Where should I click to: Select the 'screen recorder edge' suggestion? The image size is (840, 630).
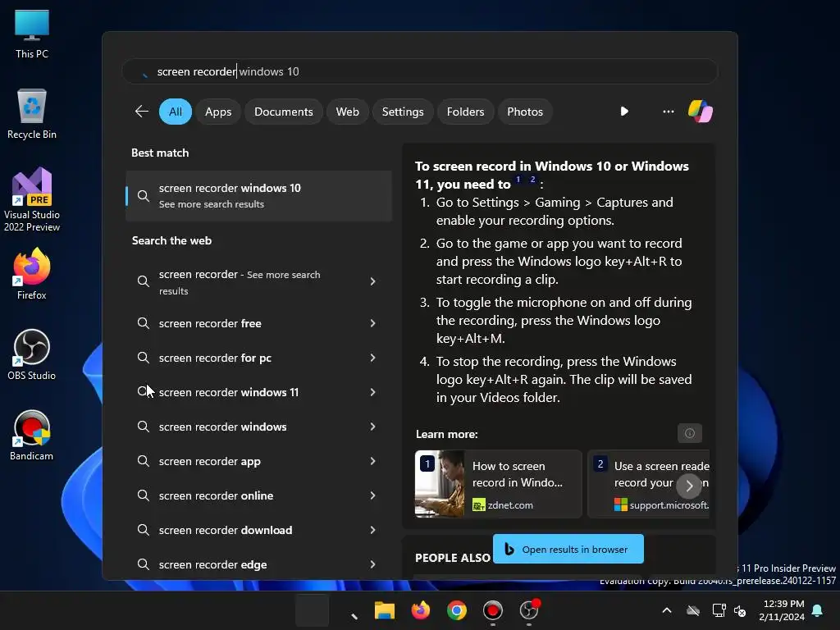click(258, 564)
